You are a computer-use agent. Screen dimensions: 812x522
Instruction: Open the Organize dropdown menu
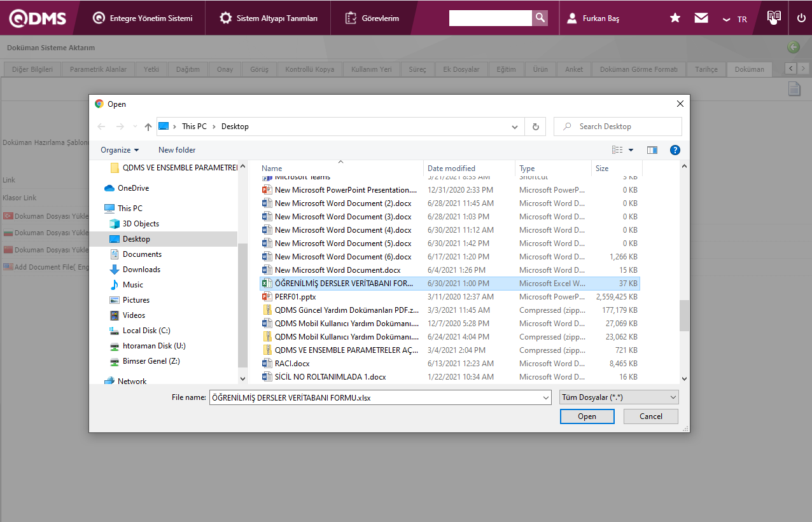point(120,150)
